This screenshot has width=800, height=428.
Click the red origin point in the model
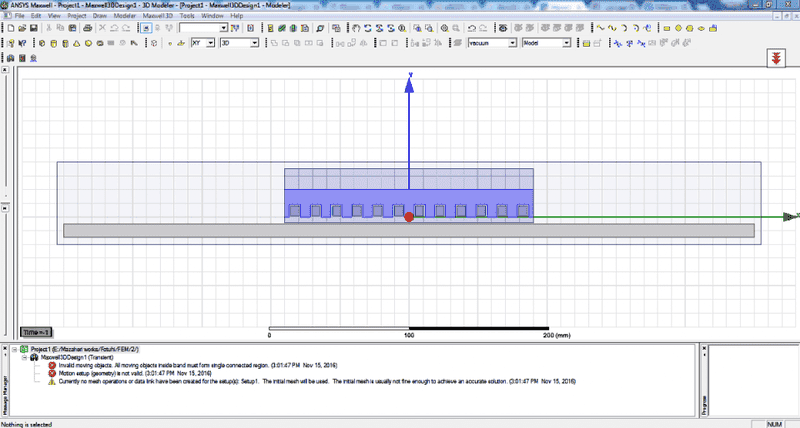[409, 216]
